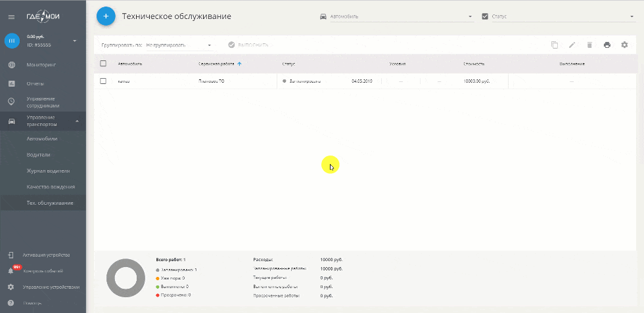The height and width of the screenshot is (313, 644).
Task: Open Качество вождения submenu item
Action: [x=51, y=186]
